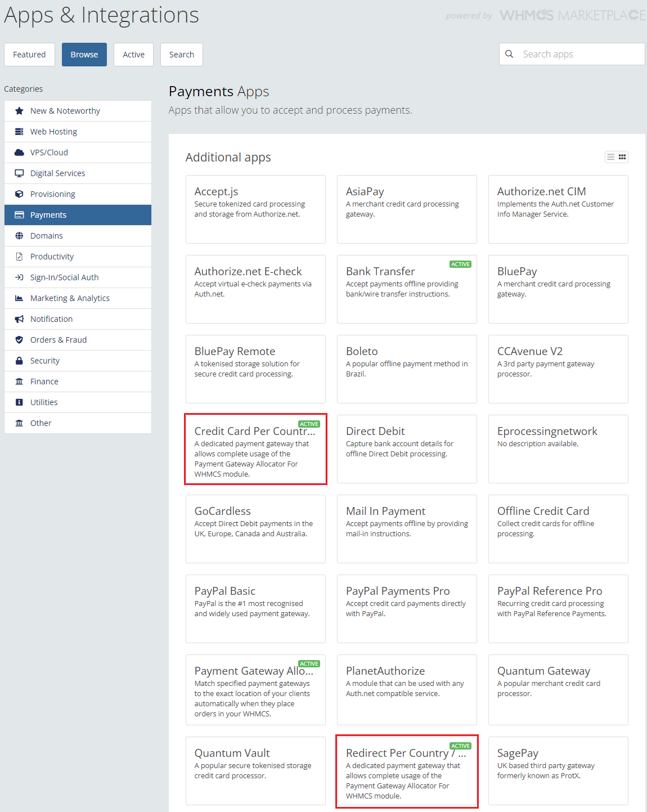Click the credit card icon beside Payments

pyautogui.click(x=19, y=215)
